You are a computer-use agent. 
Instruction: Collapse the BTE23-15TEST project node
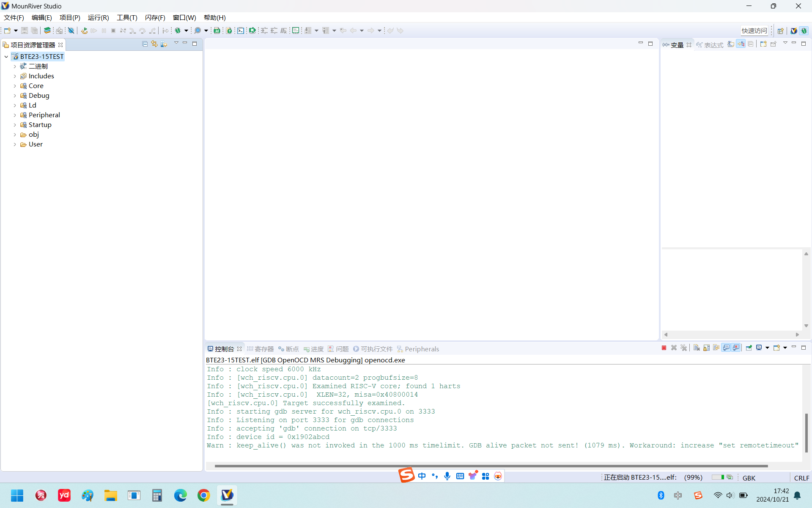(6, 57)
